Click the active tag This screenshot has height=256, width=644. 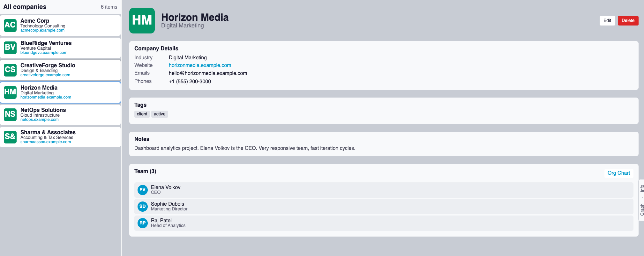[x=160, y=114]
